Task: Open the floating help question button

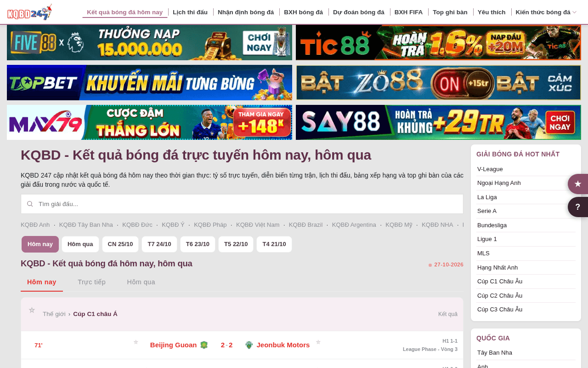Action: (578, 207)
